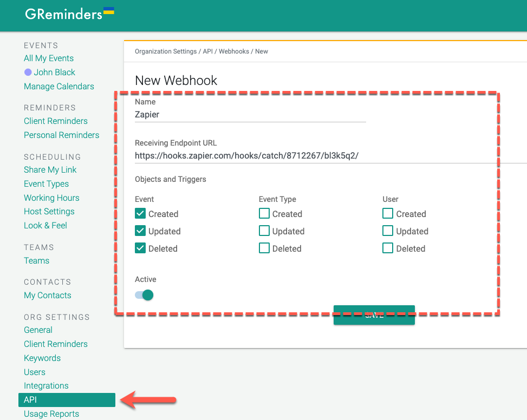
Task: Click Objects and Triggers label
Action: pos(171,179)
